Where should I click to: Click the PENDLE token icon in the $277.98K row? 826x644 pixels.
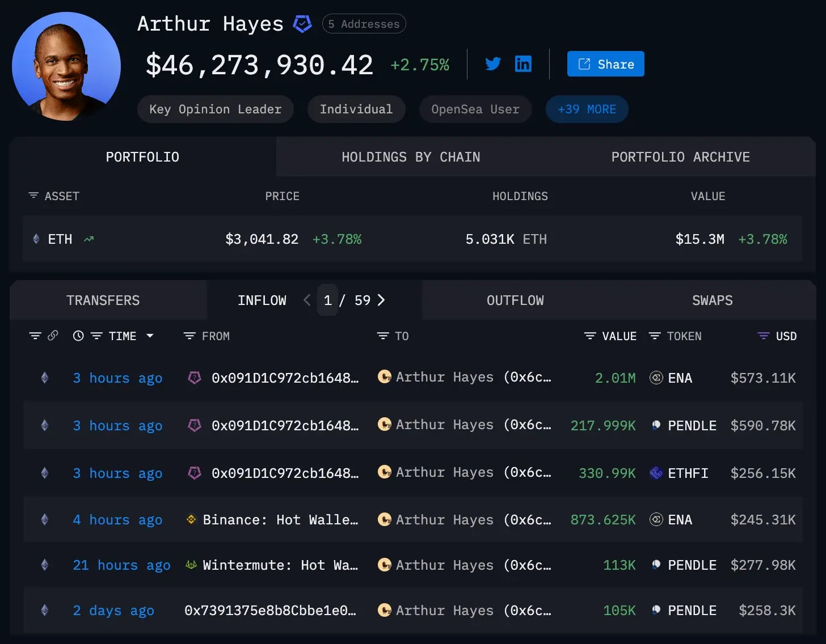click(656, 565)
